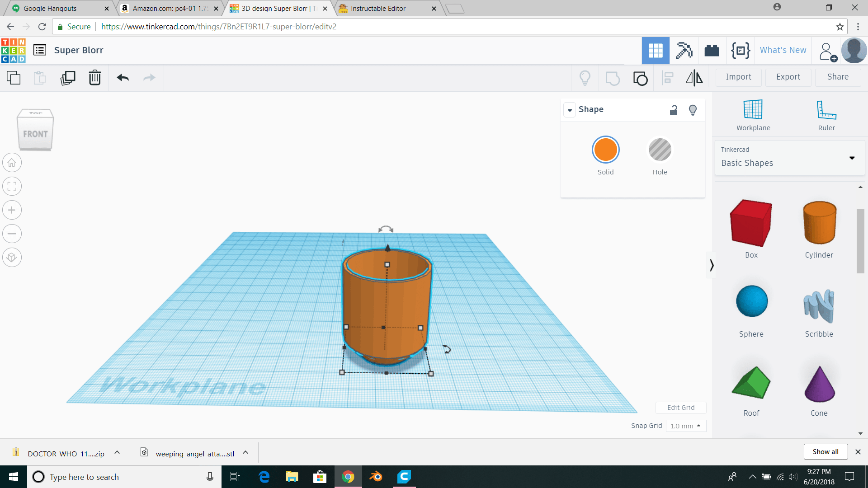Switch to Codeblocks view

(740, 50)
